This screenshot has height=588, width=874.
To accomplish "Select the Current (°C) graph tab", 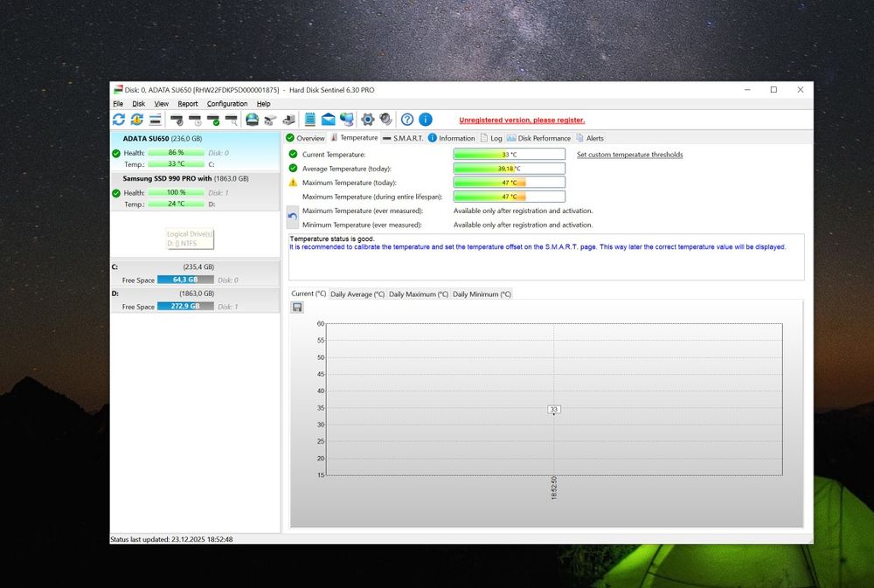I will click(x=309, y=294).
